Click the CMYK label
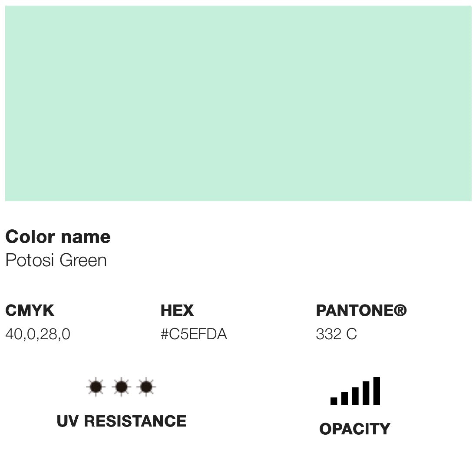The image size is (476, 450). point(30,310)
